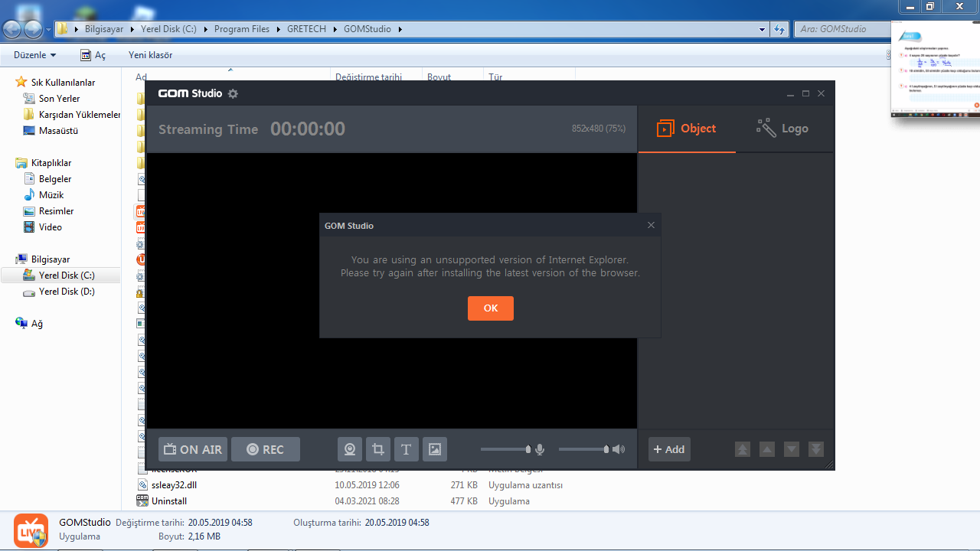Add a webcam source in GOM Studio
980x551 pixels.
tap(350, 449)
